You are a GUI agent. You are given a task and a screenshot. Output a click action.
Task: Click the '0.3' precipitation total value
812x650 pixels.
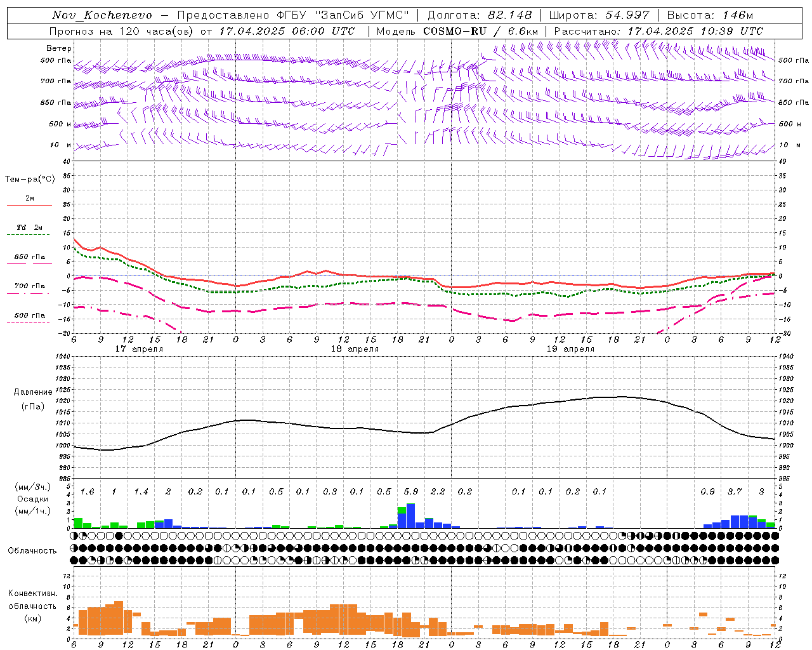tap(330, 491)
